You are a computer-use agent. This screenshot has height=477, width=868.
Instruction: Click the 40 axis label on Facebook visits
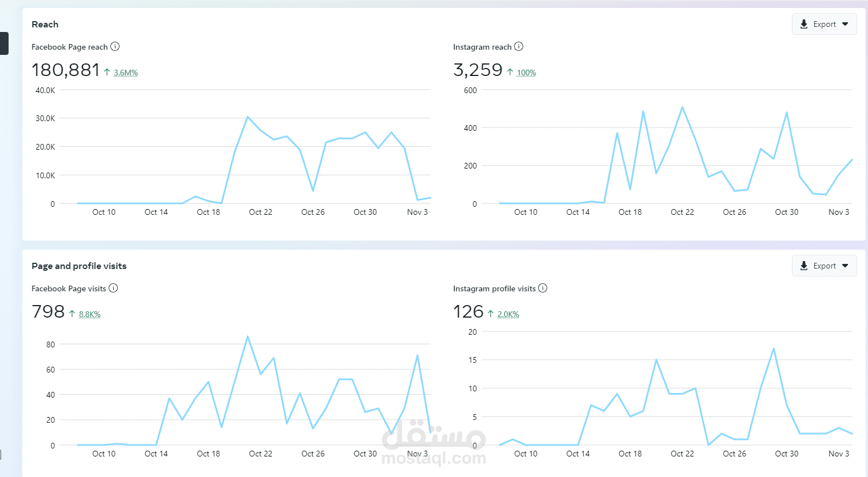pyautogui.click(x=51, y=395)
